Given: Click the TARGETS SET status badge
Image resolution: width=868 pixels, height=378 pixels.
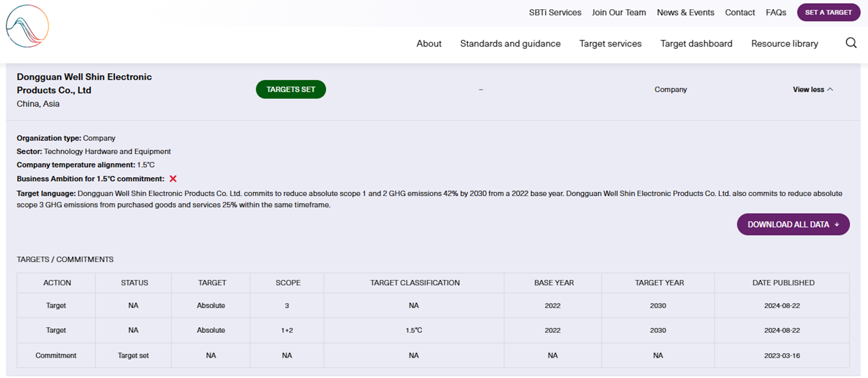Looking at the screenshot, I should click(x=291, y=90).
